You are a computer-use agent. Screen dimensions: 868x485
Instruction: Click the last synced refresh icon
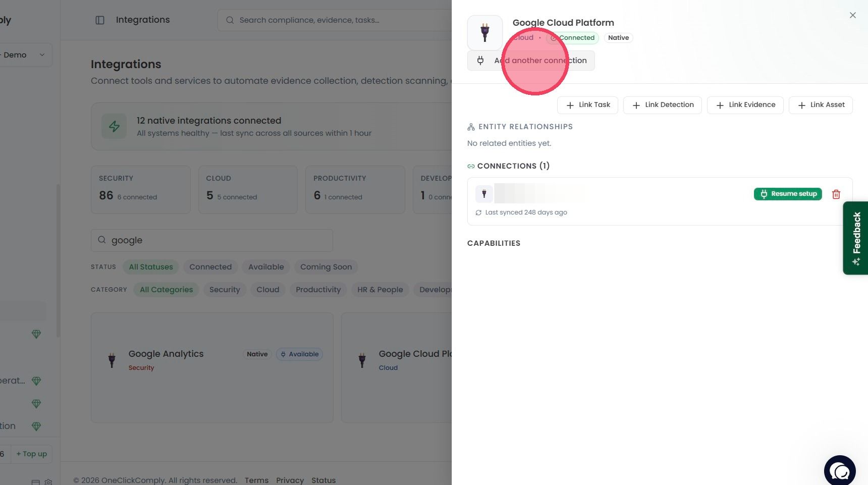pyautogui.click(x=478, y=212)
